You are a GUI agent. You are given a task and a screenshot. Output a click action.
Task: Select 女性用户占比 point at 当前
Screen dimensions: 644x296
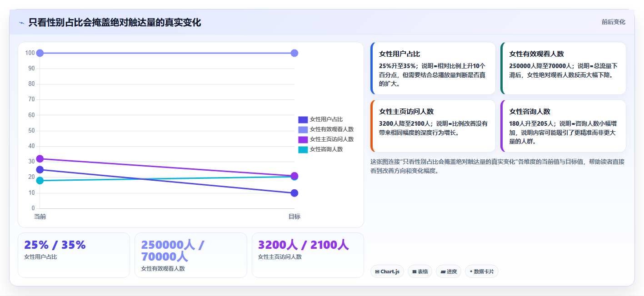coord(40,170)
